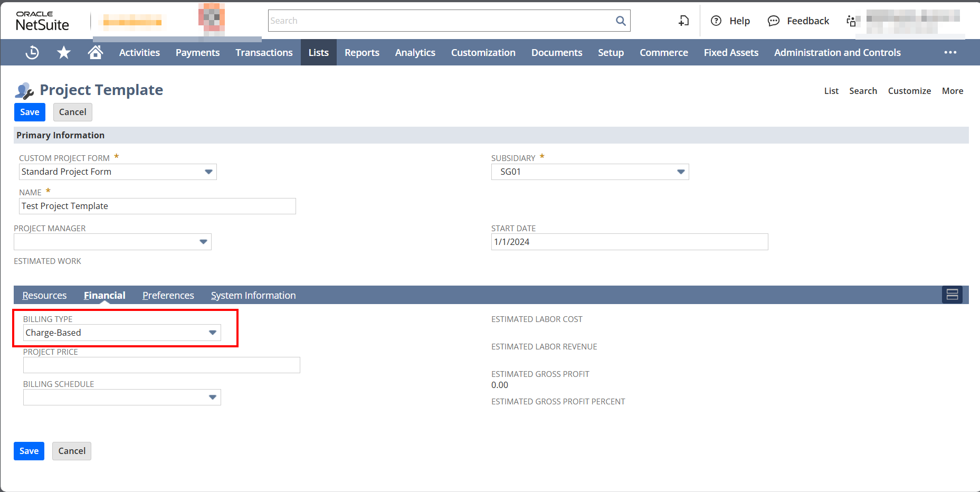Expand the Subsidiary dropdown
The height and width of the screenshot is (492, 980).
tap(681, 172)
